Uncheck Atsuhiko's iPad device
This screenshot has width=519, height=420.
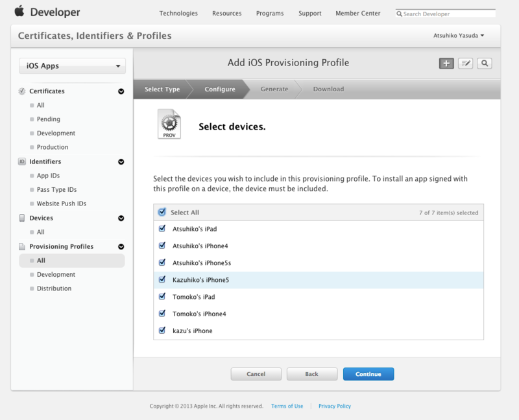click(x=162, y=229)
